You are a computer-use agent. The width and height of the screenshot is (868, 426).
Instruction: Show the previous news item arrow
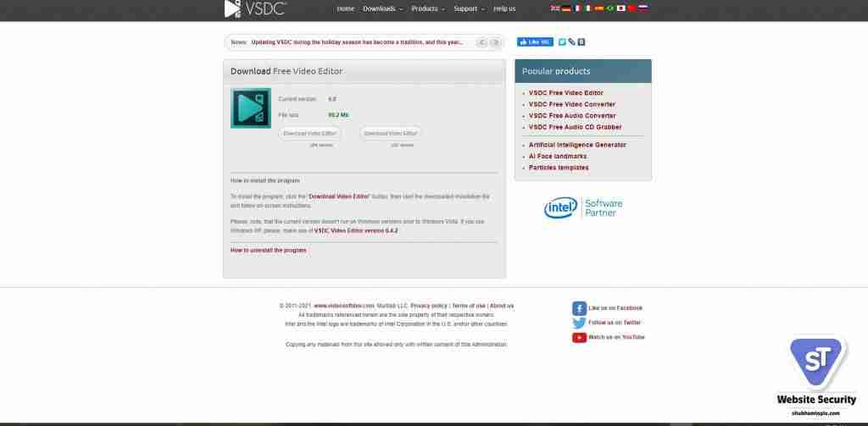482,42
